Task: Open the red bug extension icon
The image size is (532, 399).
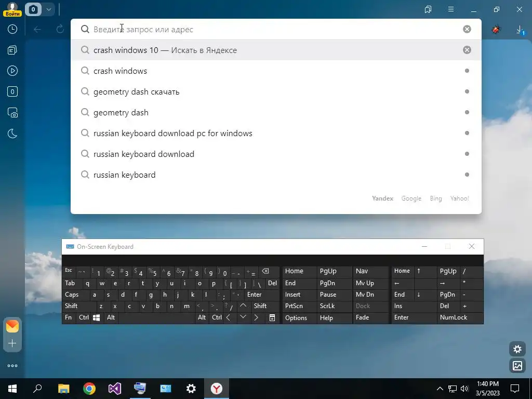Action: (x=496, y=30)
